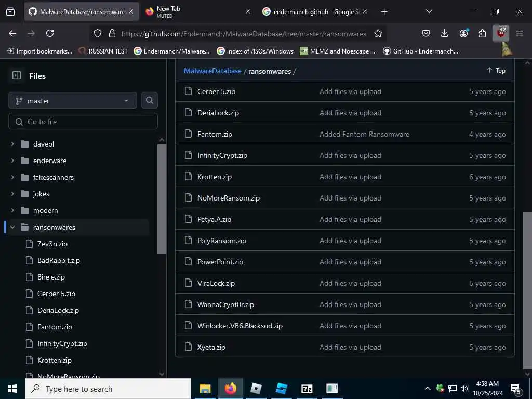Open Windows Start menu
Viewport: 532px width, 399px height.
[12, 389]
